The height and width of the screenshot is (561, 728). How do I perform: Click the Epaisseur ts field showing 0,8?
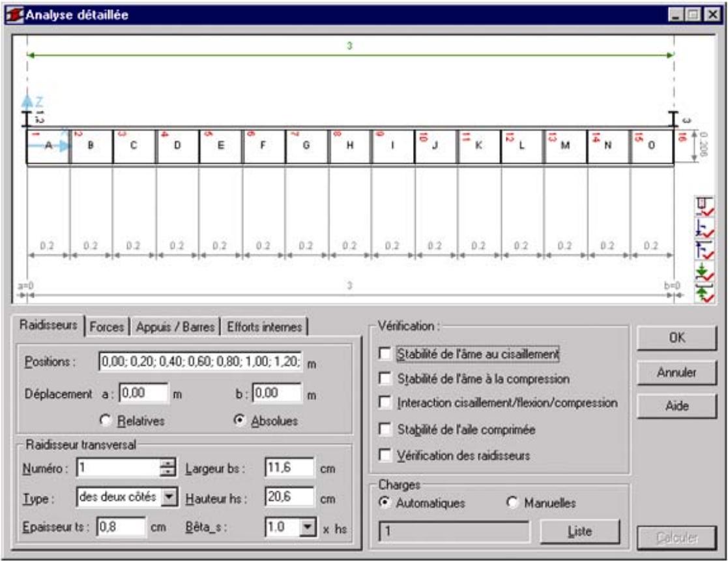tap(121, 527)
